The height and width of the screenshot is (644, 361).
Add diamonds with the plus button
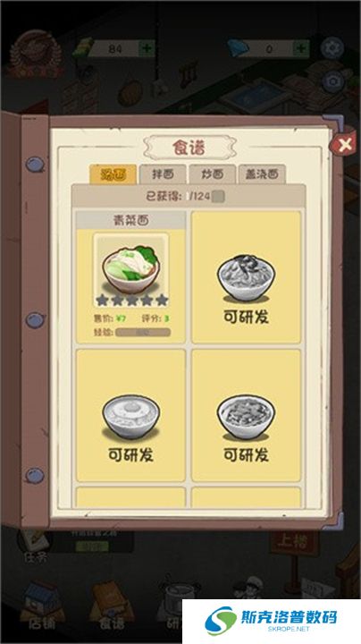tap(301, 49)
